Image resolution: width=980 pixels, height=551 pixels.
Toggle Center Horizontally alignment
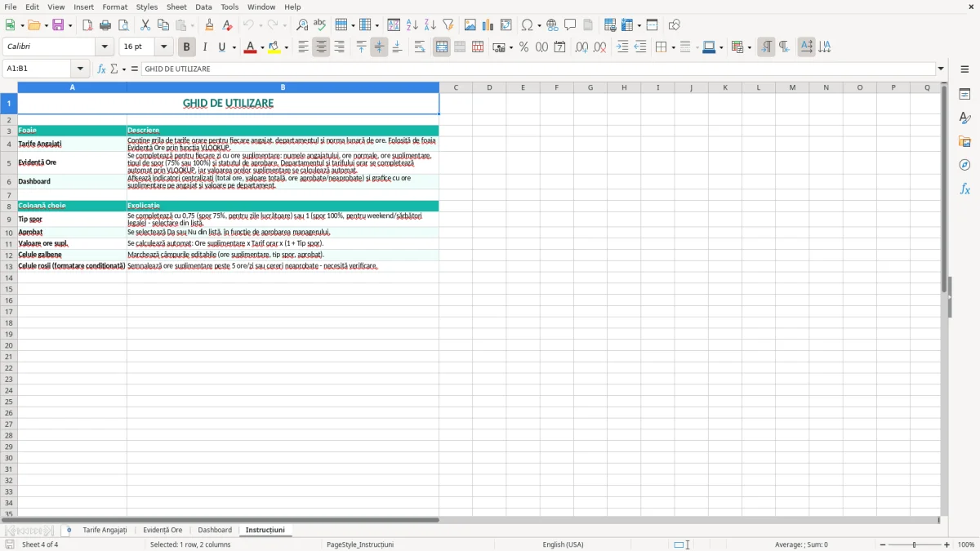(321, 47)
